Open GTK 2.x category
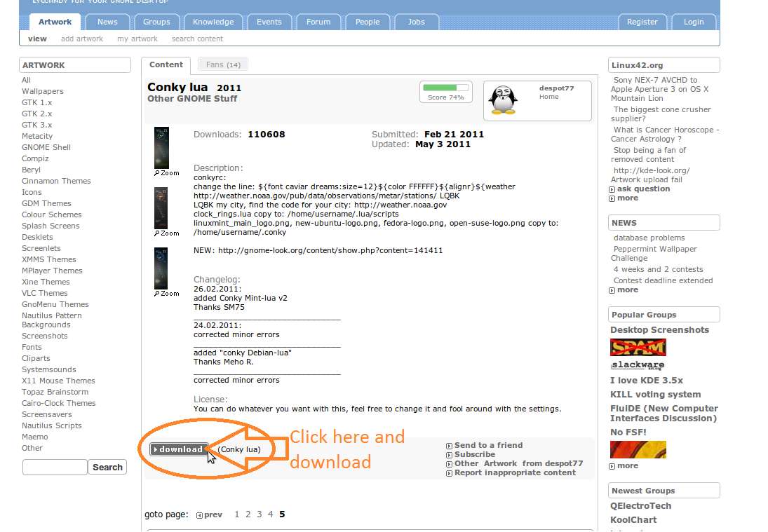768x532 pixels. pyautogui.click(x=36, y=114)
